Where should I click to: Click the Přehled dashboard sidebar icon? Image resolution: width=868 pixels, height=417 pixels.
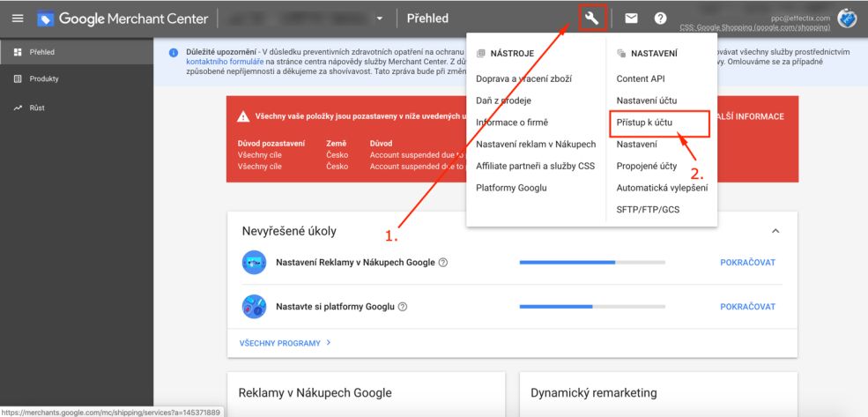click(17, 52)
